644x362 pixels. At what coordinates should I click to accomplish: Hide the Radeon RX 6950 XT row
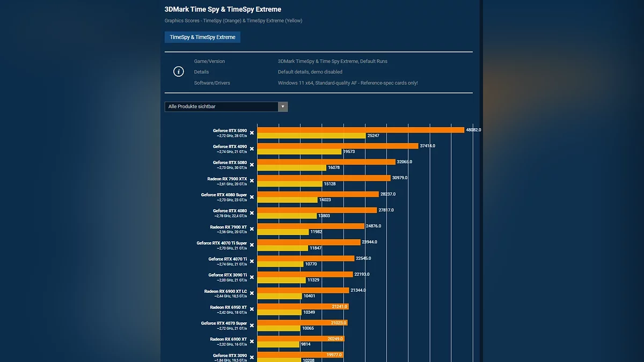tap(252, 310)
